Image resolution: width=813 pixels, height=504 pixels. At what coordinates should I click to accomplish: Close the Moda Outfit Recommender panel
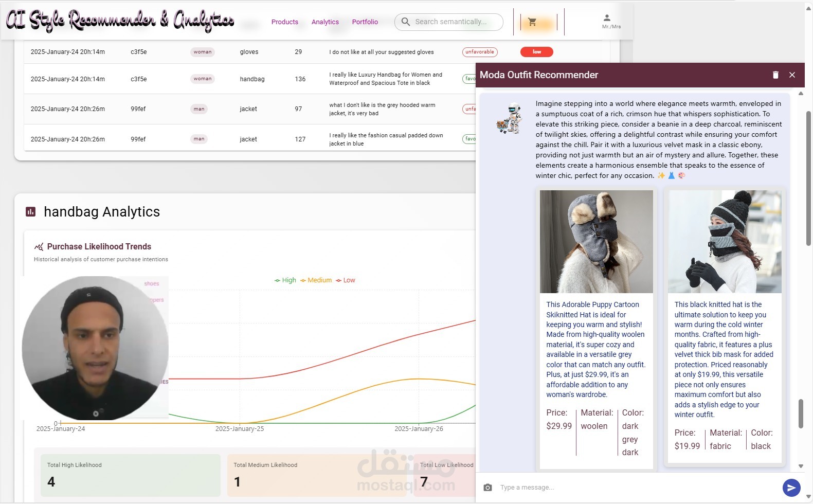792,75
